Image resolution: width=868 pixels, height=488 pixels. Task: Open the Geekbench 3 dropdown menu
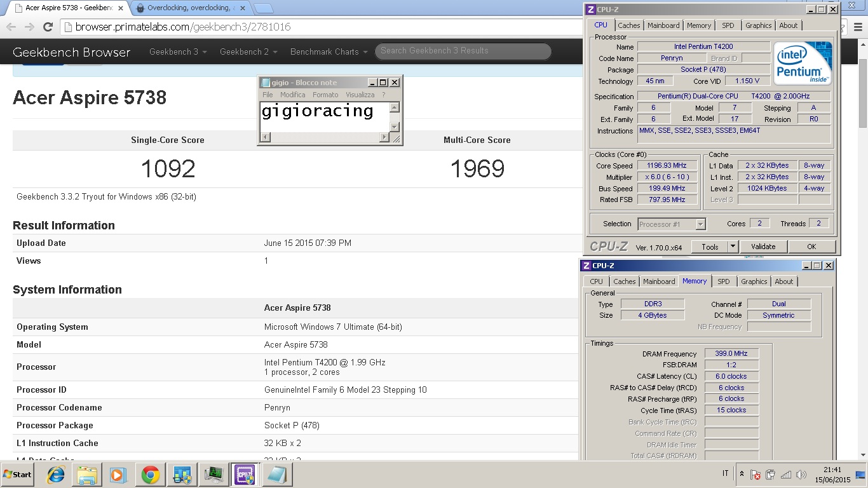pyautogui.click(x=178, y=52)
